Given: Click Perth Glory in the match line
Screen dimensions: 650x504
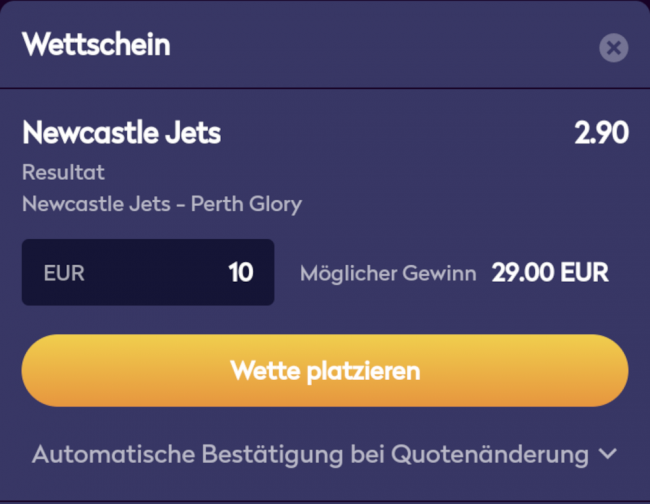Looking at the screenshot, I should 246,204.
